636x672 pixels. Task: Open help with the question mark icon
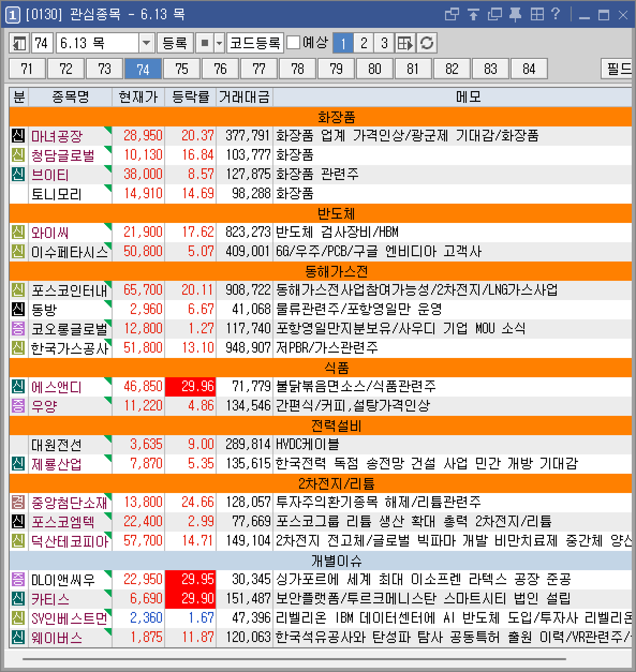[556, 14]
